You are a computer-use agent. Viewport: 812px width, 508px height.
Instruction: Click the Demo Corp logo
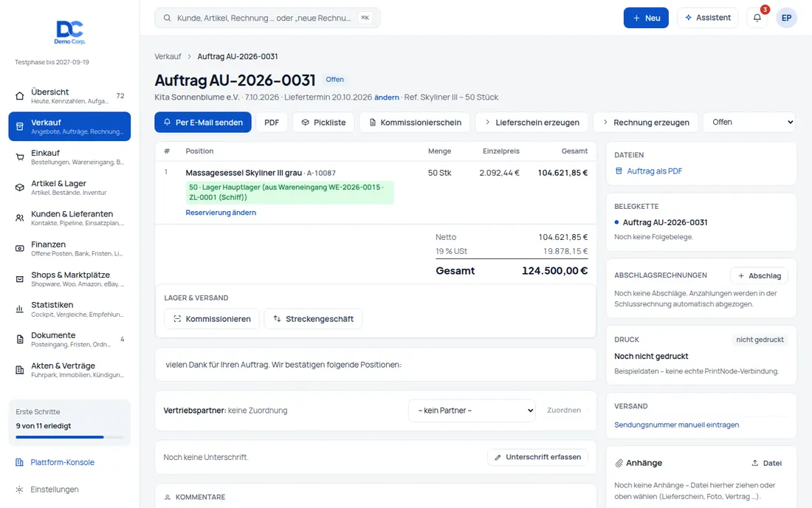tap(69, 32)
